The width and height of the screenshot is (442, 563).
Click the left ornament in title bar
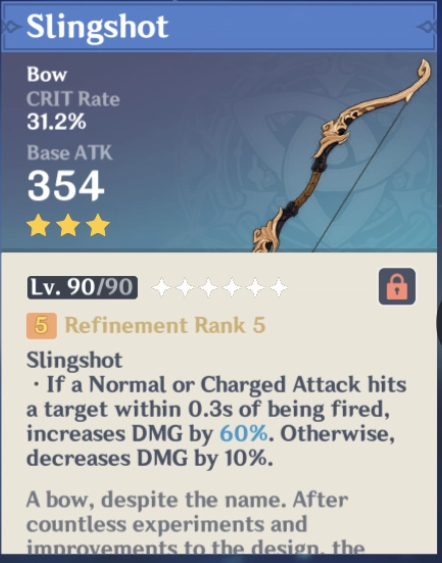pos(12,27)
